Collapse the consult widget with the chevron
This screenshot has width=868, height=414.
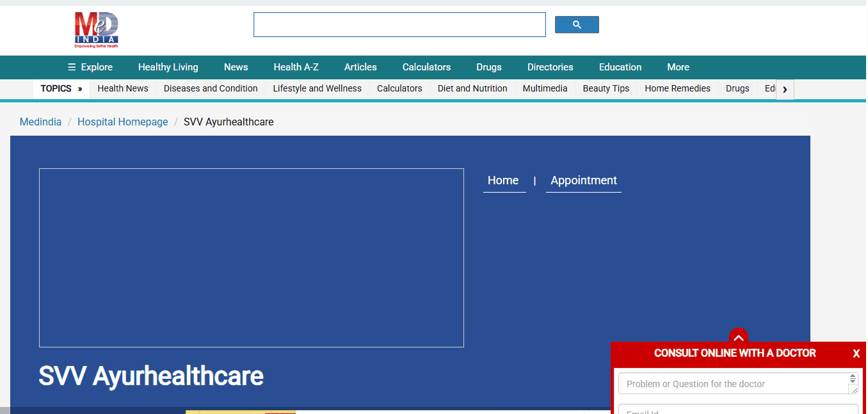pyautogui.click(x=738, y=337)
